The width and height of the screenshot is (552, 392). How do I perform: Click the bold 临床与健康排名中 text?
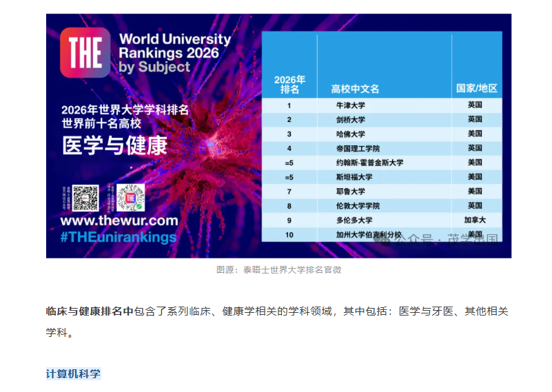(90, 311)
